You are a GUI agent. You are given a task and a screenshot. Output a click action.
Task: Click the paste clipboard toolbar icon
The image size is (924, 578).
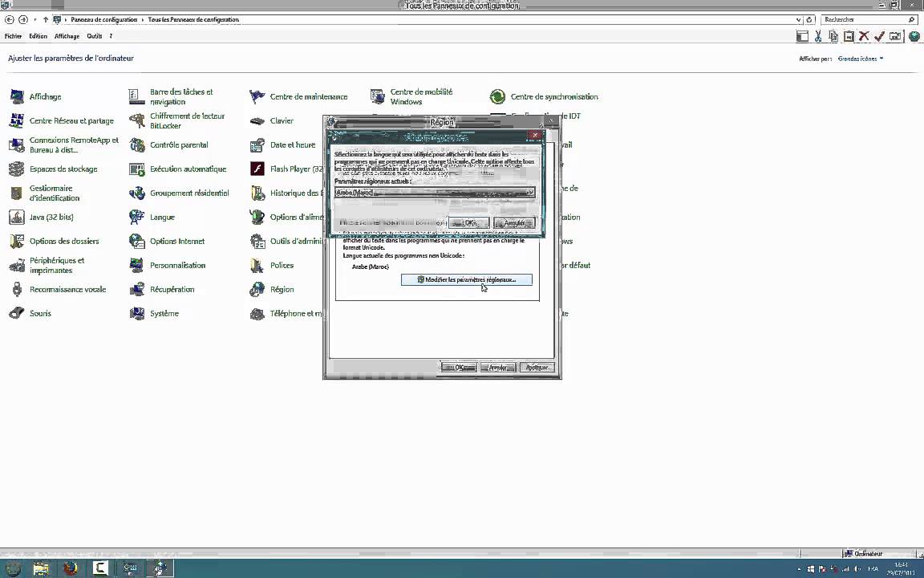[x=849, y=37]
